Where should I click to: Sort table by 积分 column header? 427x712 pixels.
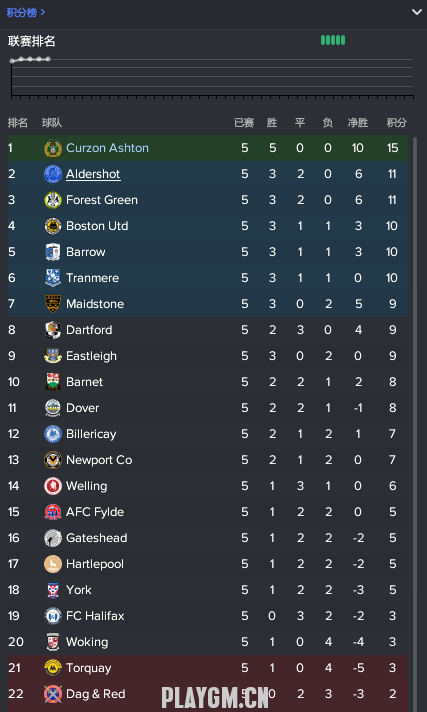point(397,123)
